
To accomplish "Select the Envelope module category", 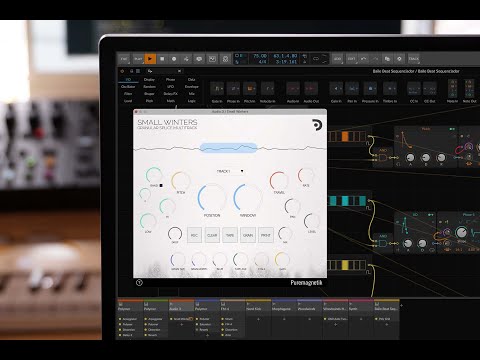I will click(192, 87).
